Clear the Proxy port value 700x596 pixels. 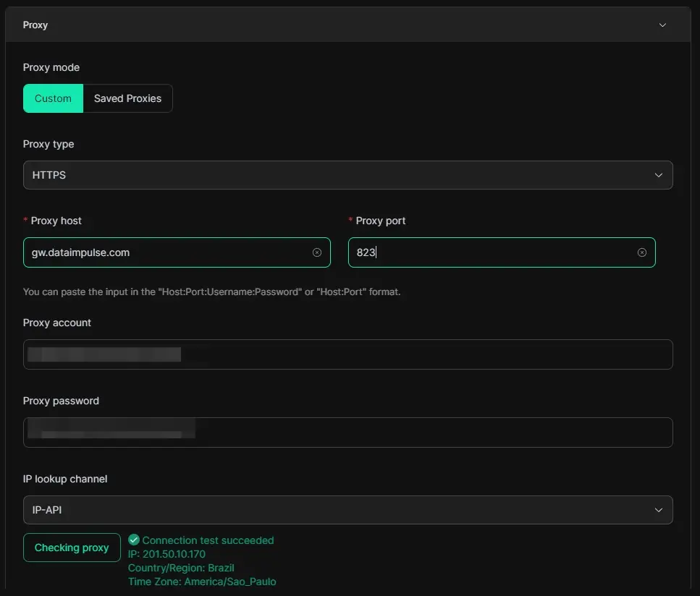pos(642,252)
